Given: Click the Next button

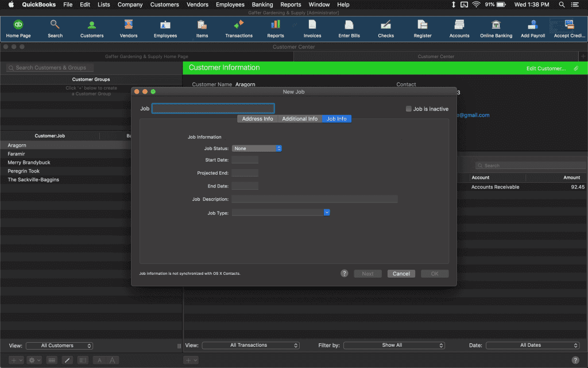Looking at the screenshot, I should pos(367,274).
